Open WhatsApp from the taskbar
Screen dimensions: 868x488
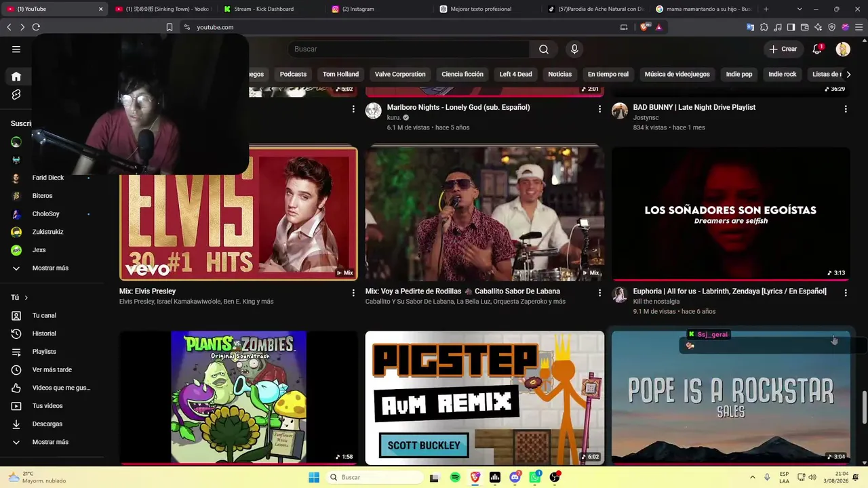535,477
